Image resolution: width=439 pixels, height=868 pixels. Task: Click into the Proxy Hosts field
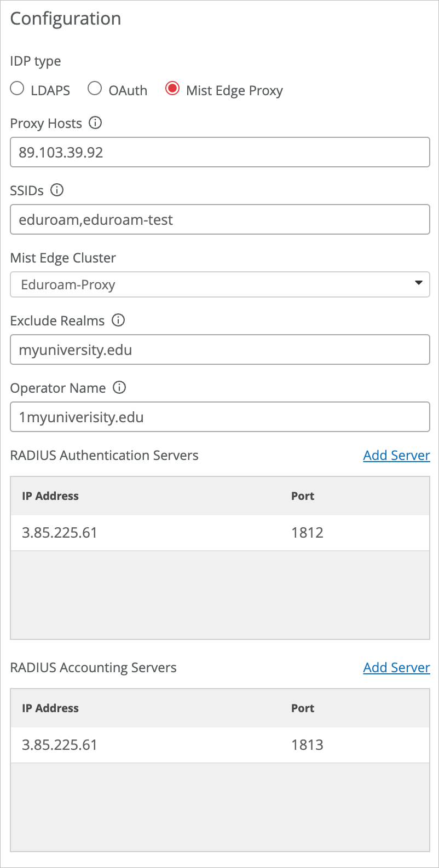tap(219, 152)
